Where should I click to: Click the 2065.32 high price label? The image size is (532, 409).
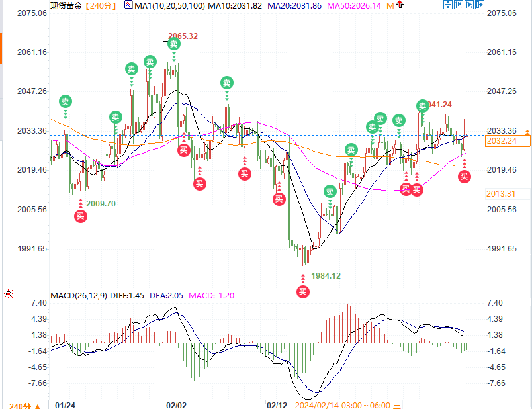tap(183, 36)
